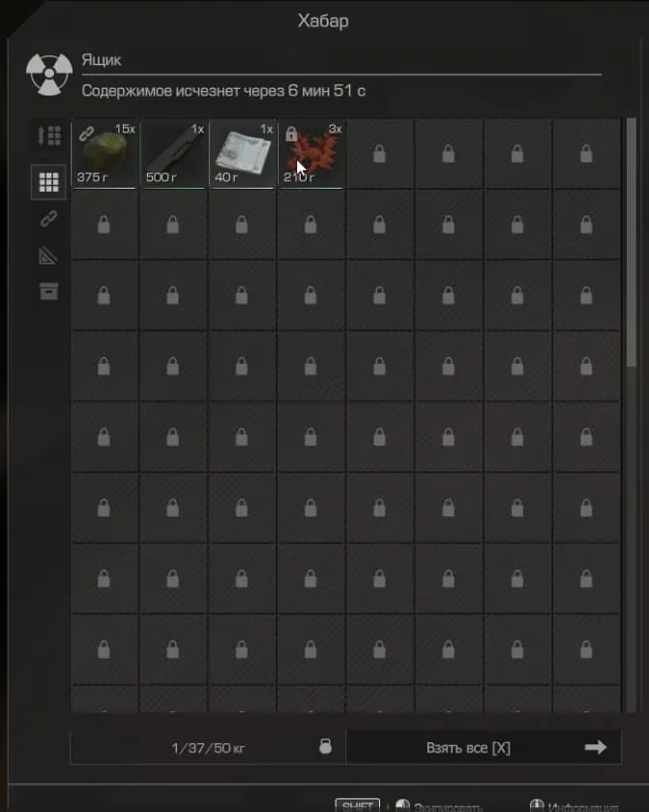
Task: Click the kettlebell weight icon
Action: (326, 746)
